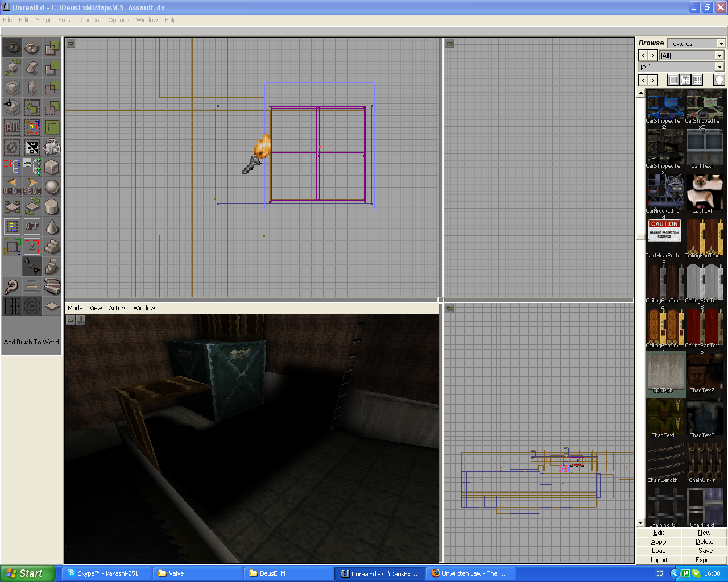Select the camera movement mode eye icon
Viewport: 728px width, 582px height.
[13, 48]
